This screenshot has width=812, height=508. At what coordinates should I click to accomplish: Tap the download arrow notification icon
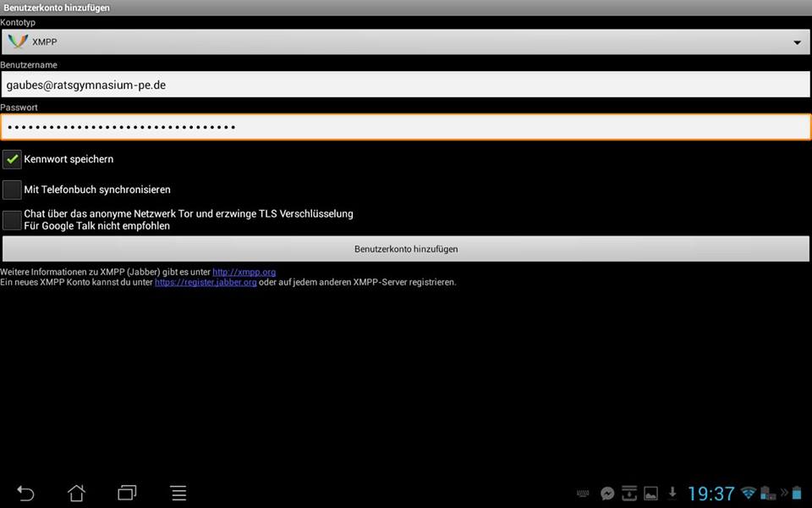(672, 493)
